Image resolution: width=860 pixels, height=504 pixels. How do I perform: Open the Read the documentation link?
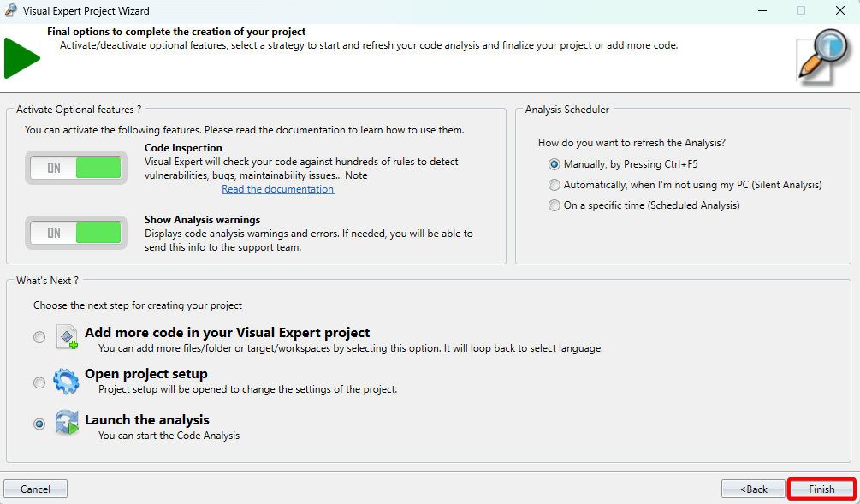tap(278, 189)
